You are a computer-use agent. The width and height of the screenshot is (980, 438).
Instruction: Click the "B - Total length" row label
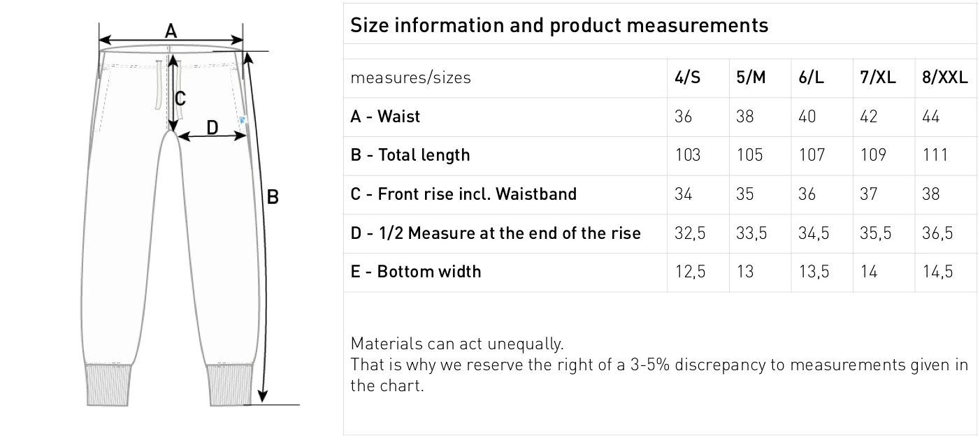(410, 155)
